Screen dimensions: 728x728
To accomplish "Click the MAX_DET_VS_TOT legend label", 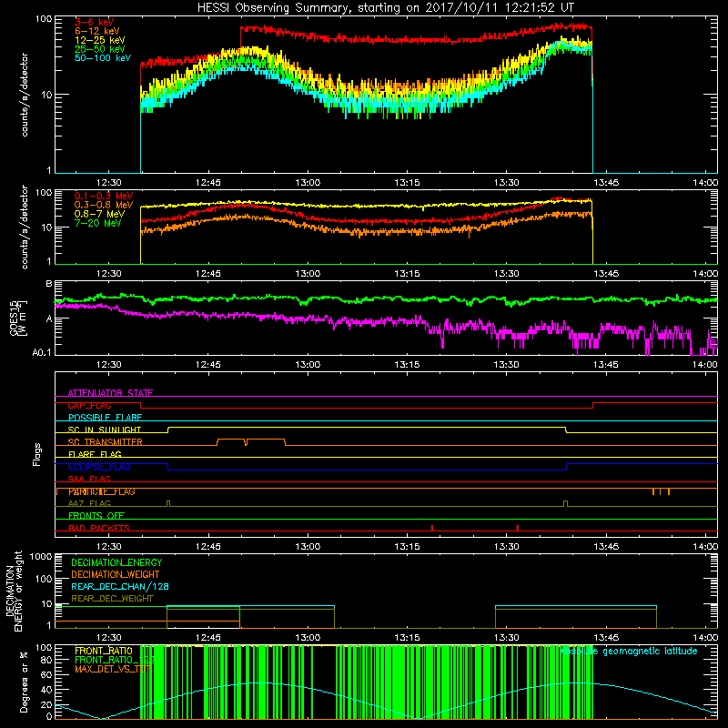I will point(112,669).
